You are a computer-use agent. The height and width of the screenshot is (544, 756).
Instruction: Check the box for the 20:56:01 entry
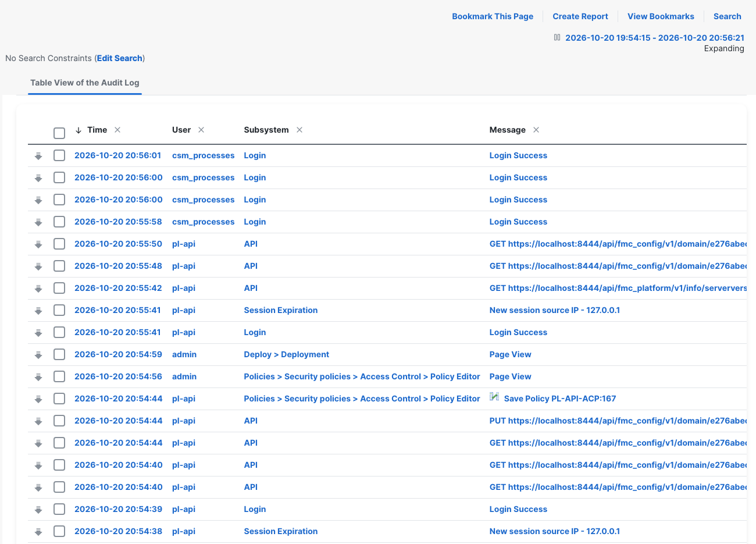(x=59, y=155)
